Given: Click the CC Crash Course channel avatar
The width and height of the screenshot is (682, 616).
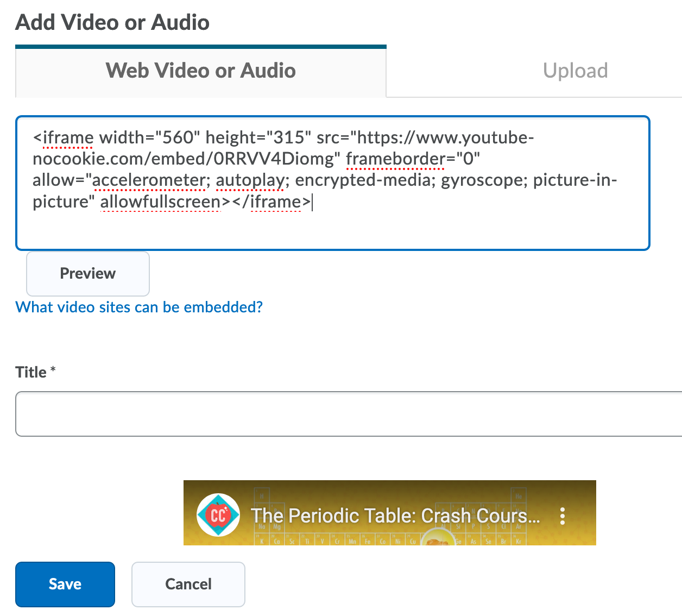Looking at the screenshot, I should tap(218, 514).
